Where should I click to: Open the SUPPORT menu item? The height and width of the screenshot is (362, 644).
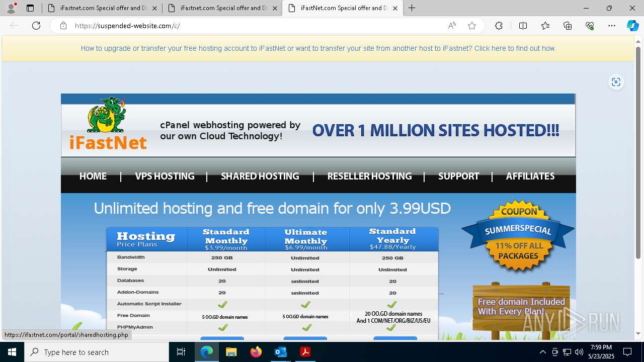pyautogui.click(x=458, y=176)
